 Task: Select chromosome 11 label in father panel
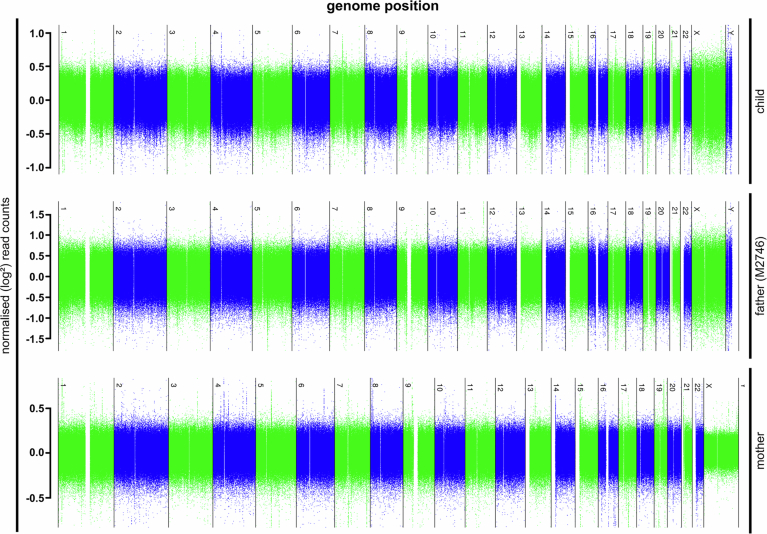[x=462, y=211]
